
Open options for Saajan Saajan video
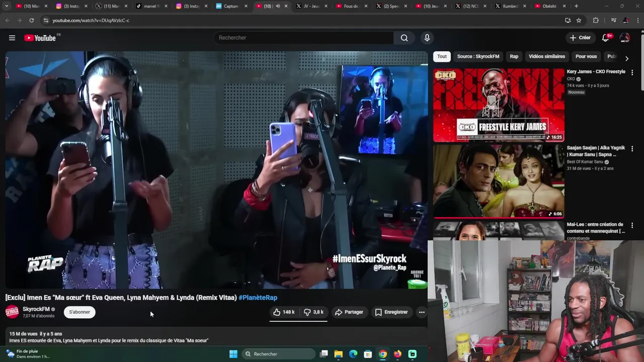click(x=632, y=149)
